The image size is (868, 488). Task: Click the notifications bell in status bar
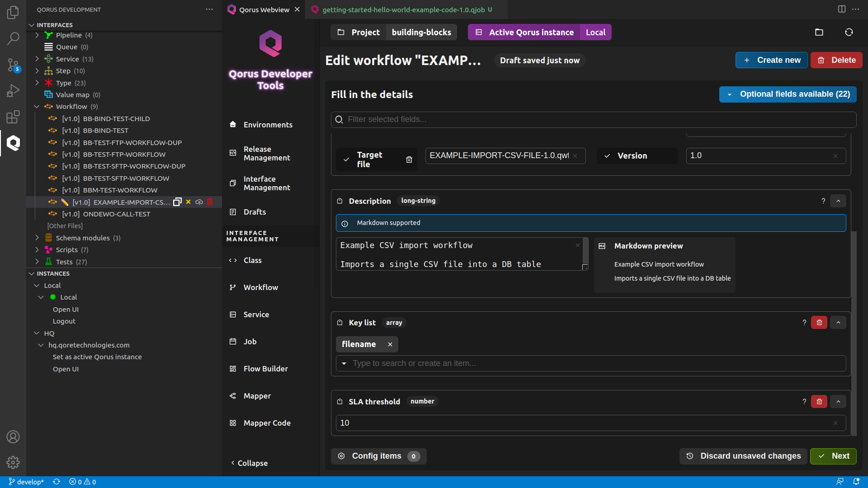[856, 482]
